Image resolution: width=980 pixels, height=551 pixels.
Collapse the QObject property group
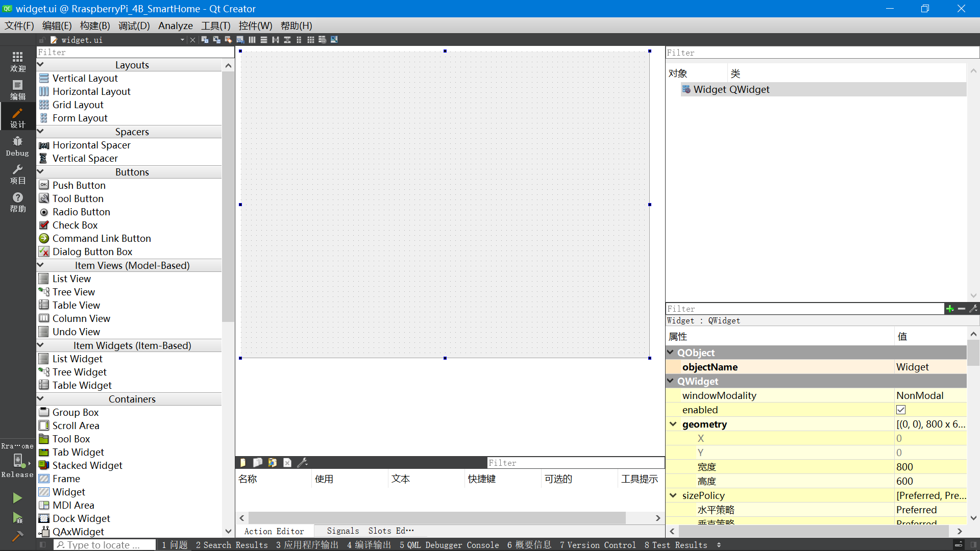tap(670, 353)
